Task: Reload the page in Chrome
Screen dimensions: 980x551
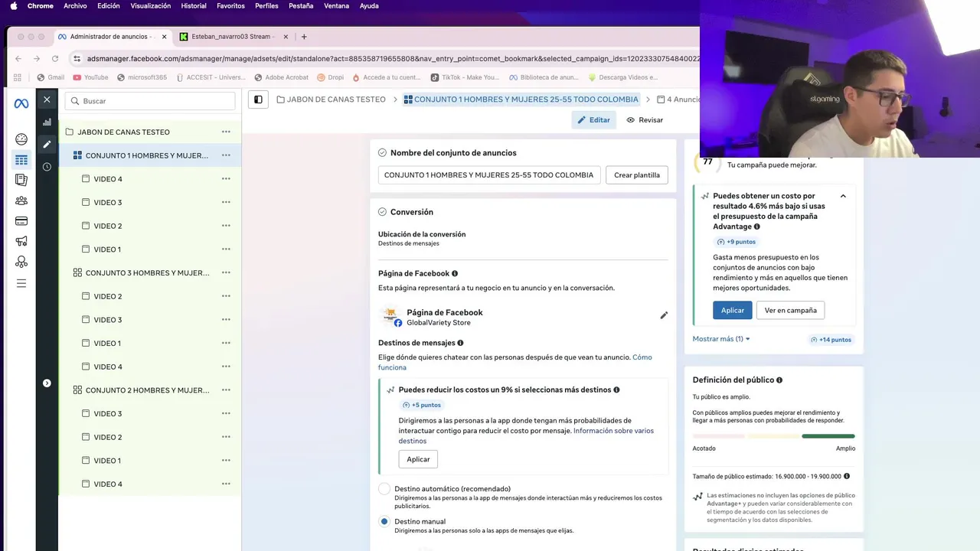Action: tap(55, 58)
